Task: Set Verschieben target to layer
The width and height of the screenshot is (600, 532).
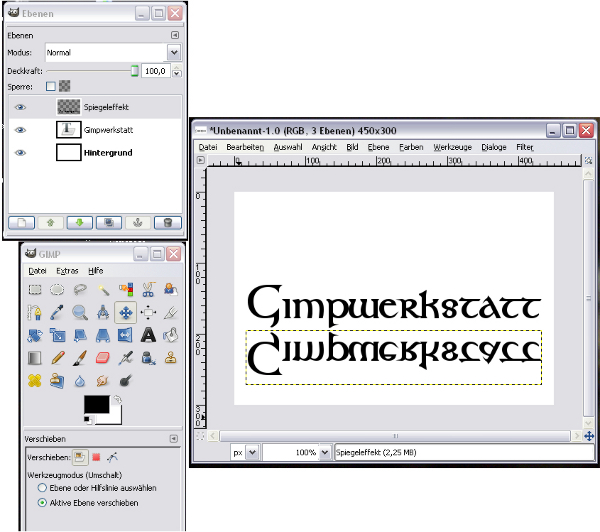Action: click(x=80, y=457)
